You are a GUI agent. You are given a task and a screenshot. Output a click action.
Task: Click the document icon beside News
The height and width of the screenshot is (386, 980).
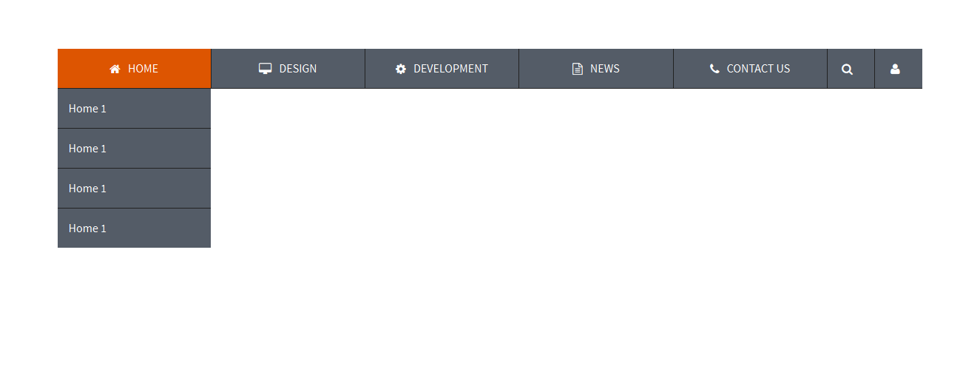578,69
